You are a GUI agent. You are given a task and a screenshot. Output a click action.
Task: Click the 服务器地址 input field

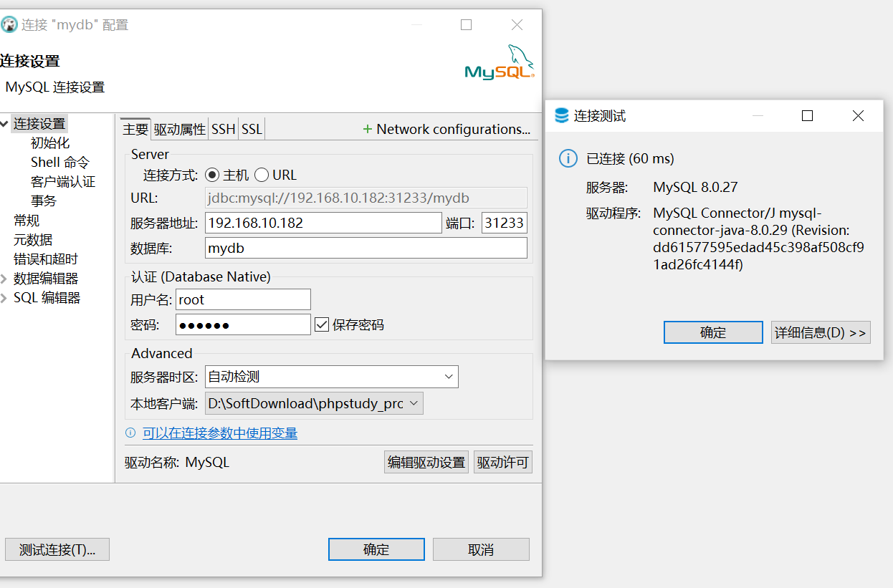[323, 223]
